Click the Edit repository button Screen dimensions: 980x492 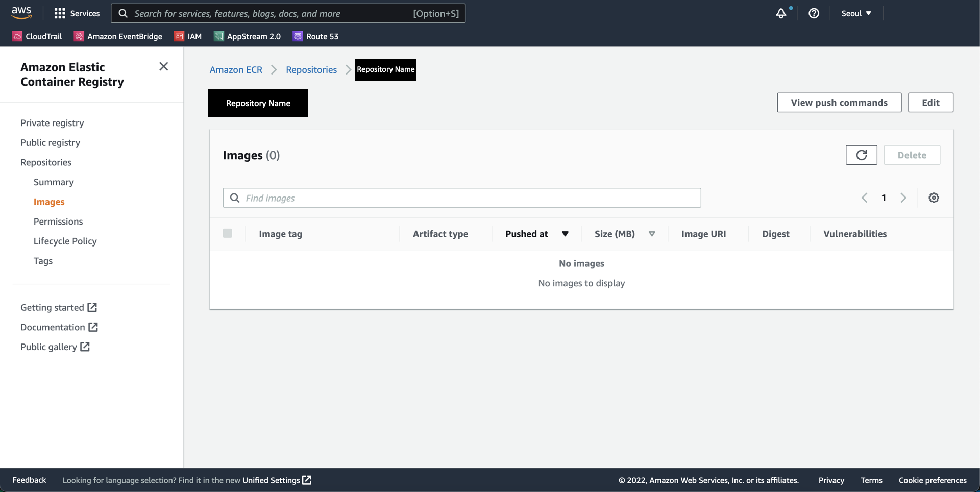(x=930, y=103)
